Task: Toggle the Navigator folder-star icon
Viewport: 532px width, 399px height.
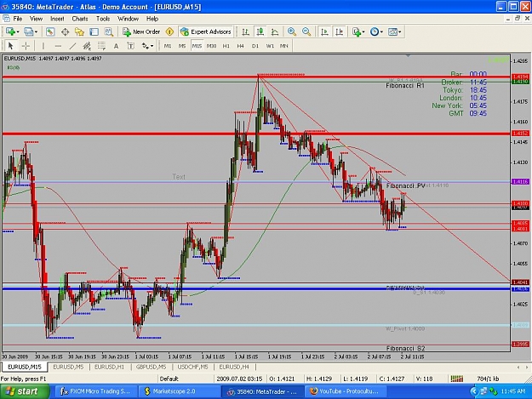Action: [79, 31]
